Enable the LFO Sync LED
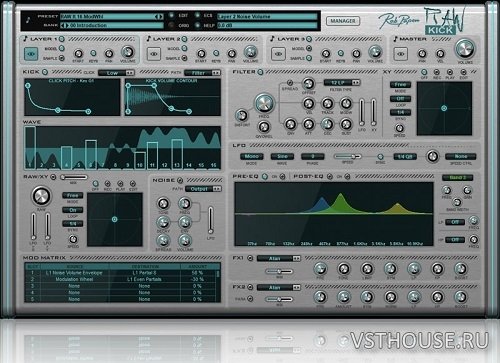Screen dimensions: 500x363 380,156
